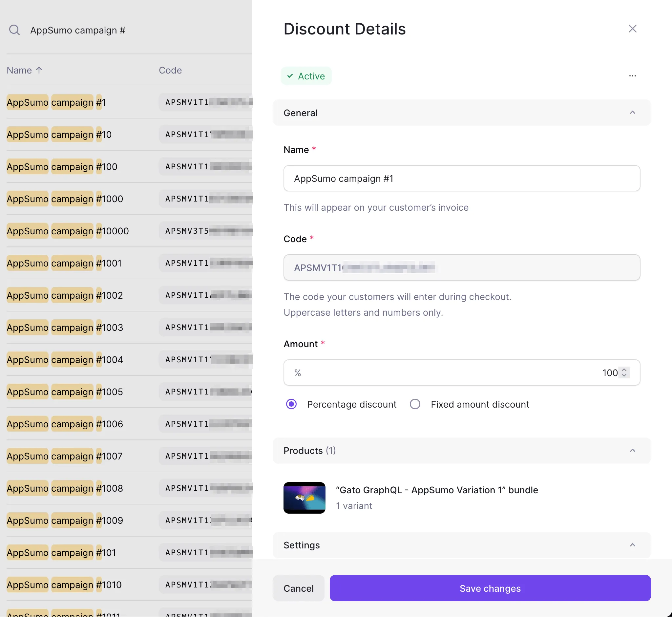Screen dimensions: 672x617
Task: Click the Code input field
Action: tap(462, 267)
